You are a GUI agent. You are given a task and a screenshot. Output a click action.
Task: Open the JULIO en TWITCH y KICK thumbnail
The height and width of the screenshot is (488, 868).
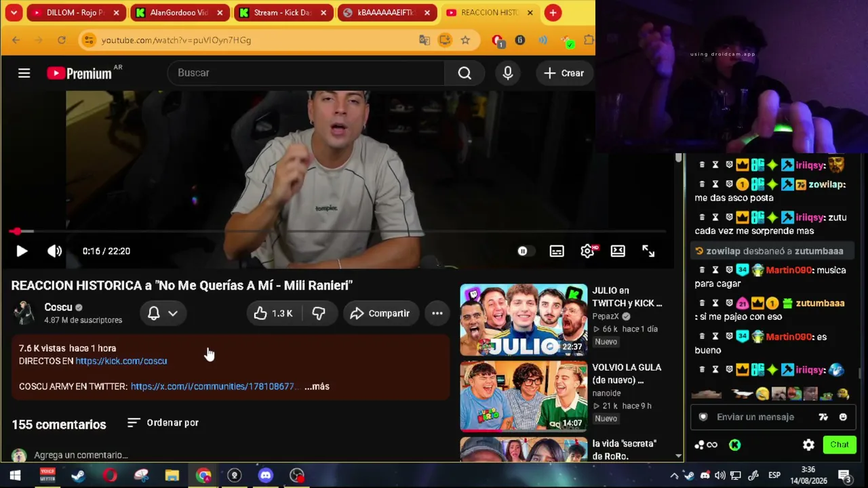click(524, 320)
